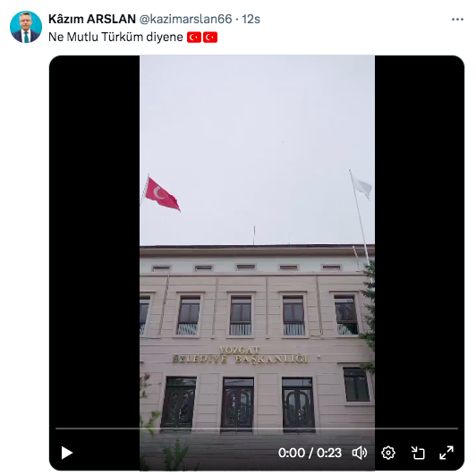Click the tweet text Ne Mutlu Türküm diyene
476x475 pixels.
pos(115,37)
